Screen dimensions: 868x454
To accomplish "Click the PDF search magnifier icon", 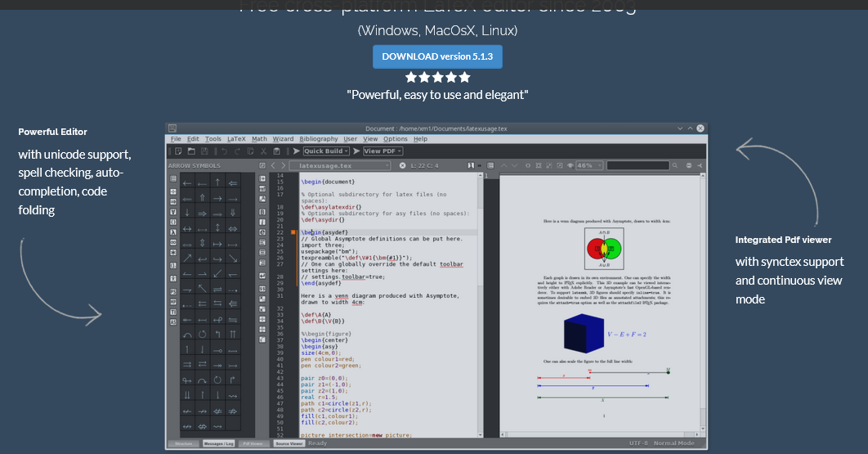I will pos(675,166).
